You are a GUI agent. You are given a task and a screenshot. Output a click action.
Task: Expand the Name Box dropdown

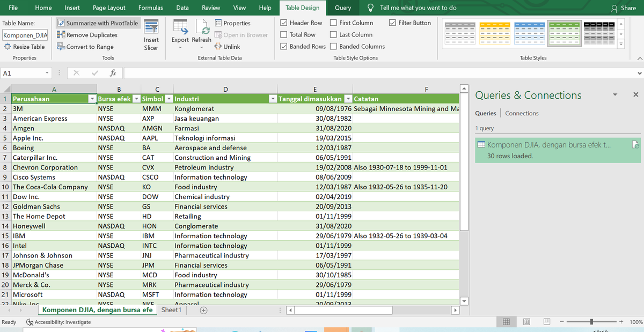(47, 73)
